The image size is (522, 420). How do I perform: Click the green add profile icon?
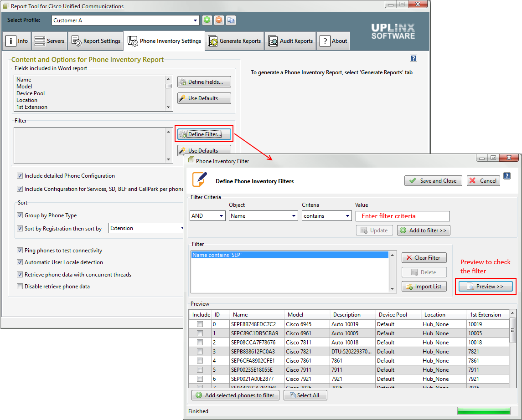click(207, 20)
